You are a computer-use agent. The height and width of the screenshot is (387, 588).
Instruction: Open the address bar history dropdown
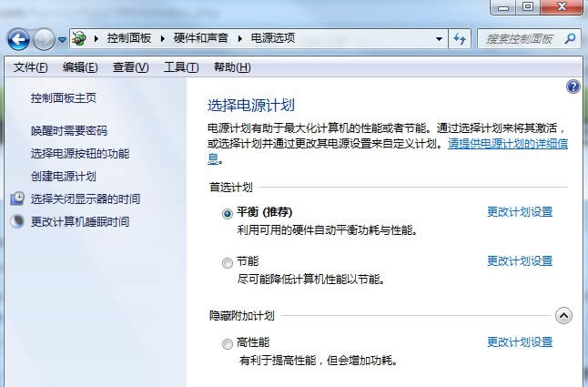[439, 39]
